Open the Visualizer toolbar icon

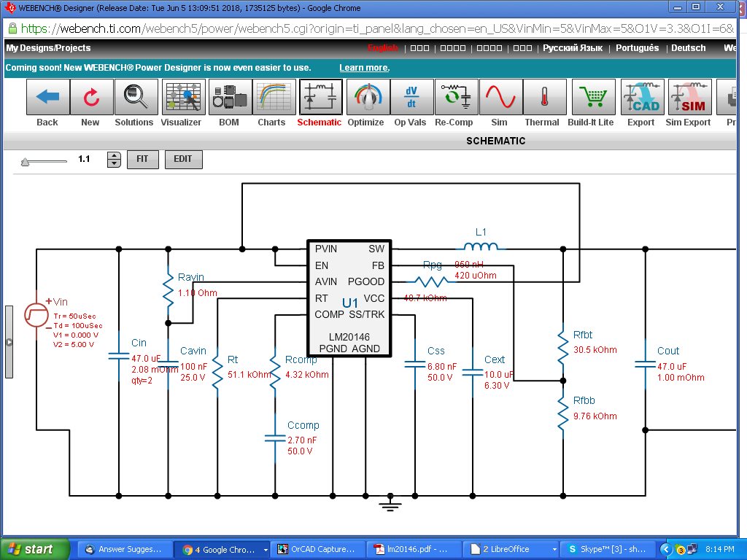[183, 97]
